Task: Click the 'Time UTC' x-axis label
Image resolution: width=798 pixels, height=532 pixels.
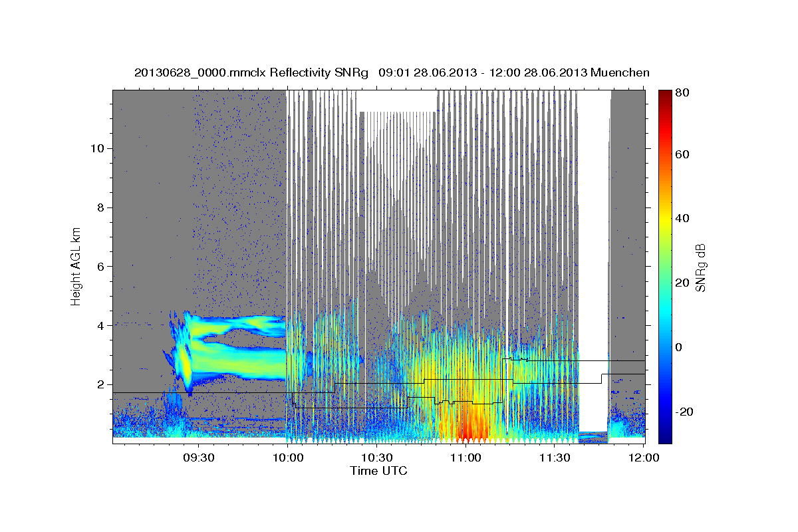Action: pos(378,471)
